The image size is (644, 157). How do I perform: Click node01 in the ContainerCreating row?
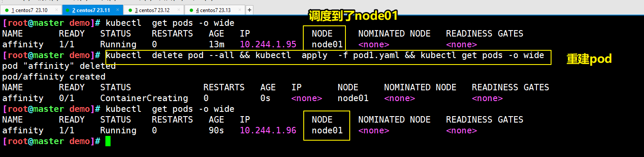[353, 98]
